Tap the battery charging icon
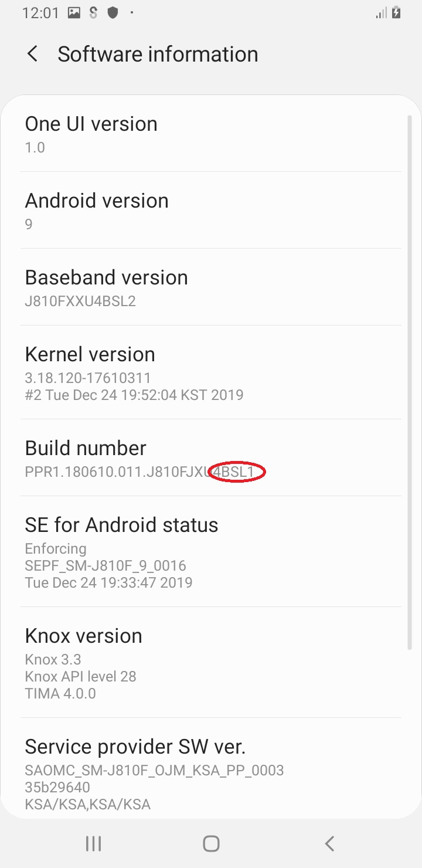This screenshot has height=868, width=422. pyautogui.click(x=397, y=13)
